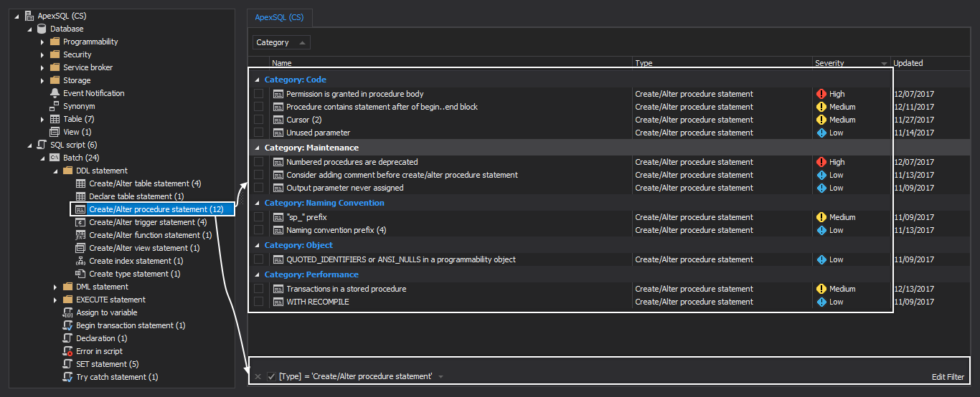The height and width of the screenshot is (397, 980).
Task: Click the SET statement (5) icon
Action: (68, 364)
